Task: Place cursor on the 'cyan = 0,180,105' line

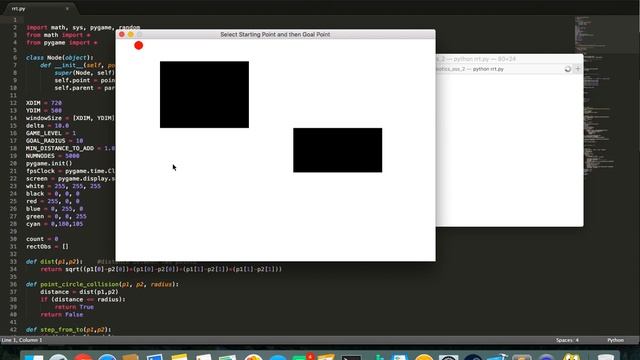Action: [x=54, y=224]
